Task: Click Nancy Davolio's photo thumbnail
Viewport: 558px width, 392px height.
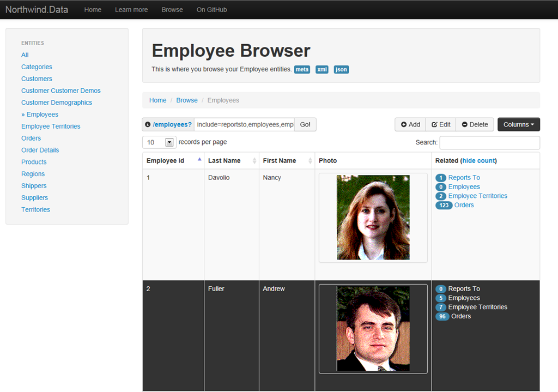Action: [373, 217]
